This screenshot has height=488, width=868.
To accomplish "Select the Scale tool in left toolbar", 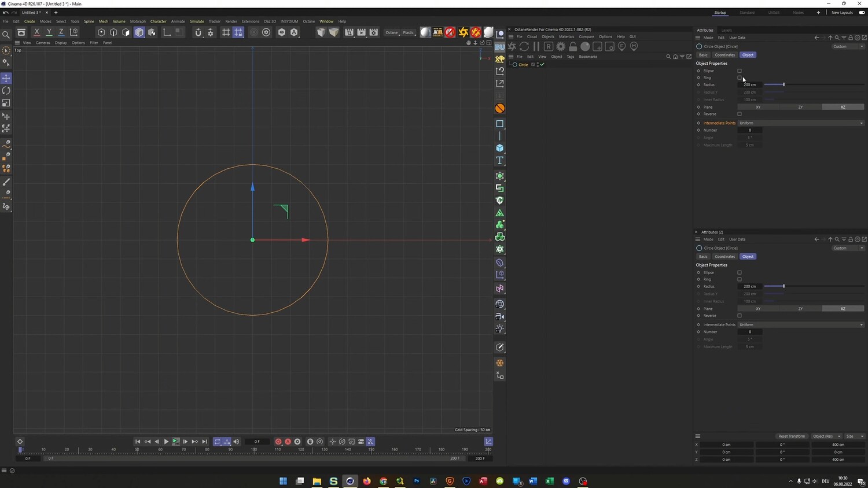I will pyautogui.click(x=6, y=103).
